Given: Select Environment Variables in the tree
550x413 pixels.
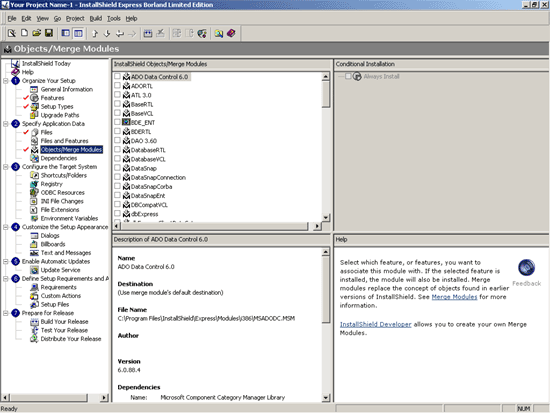Looking at the screenshot, I should point(69,218).
